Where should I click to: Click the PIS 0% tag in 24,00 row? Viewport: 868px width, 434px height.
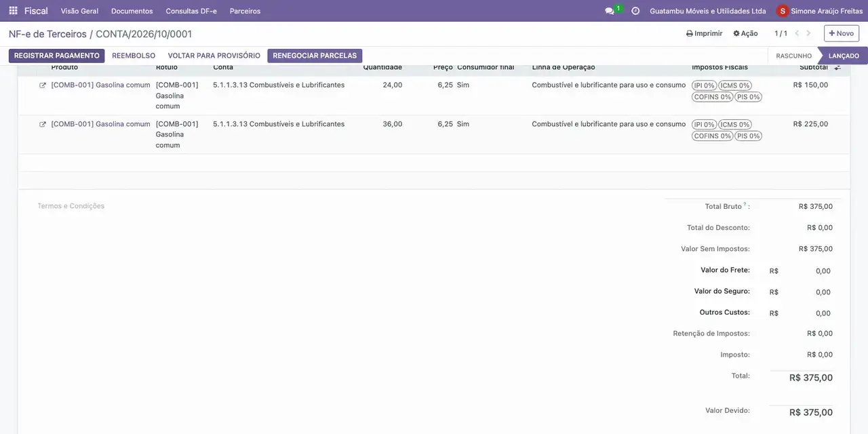pyautogui.click(x=748, y=97)
